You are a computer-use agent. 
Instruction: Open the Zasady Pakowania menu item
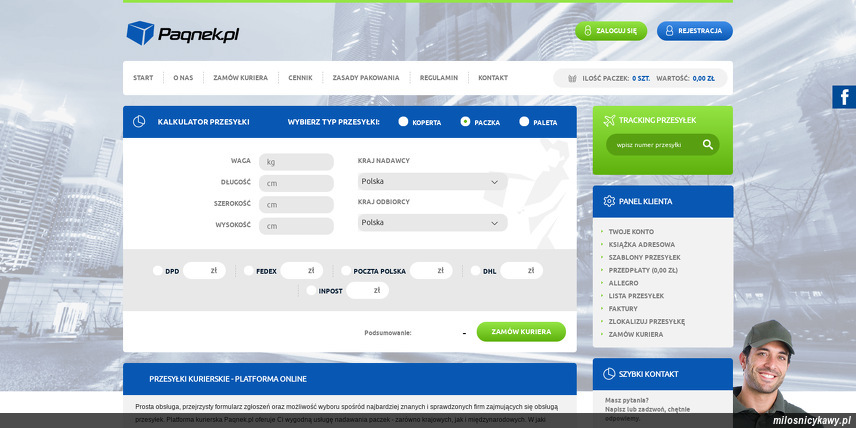point(365,78)
